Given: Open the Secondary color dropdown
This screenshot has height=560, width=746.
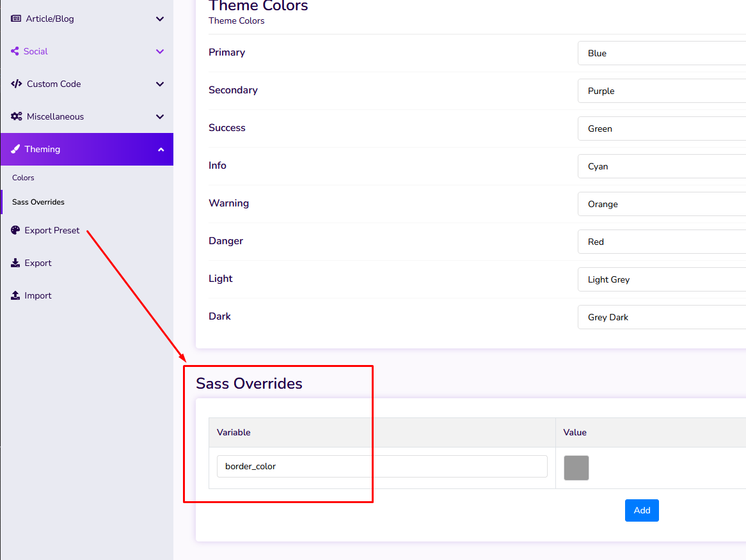Looking at the screenshot, I should 662,91.
